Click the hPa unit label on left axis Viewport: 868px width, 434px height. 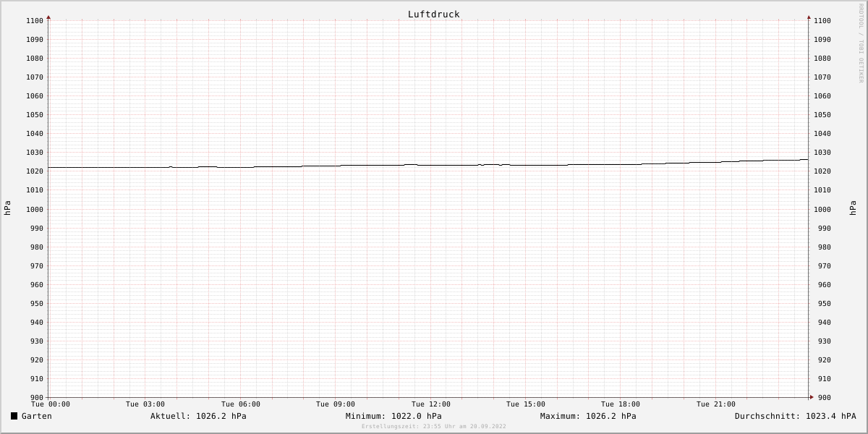[7, 208]
